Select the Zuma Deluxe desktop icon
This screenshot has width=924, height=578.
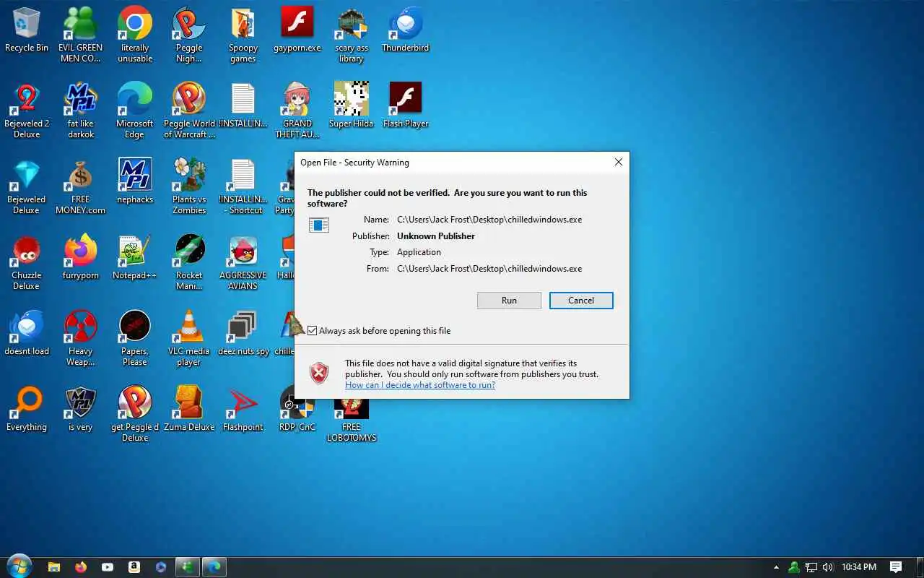[x=189, y=410]
